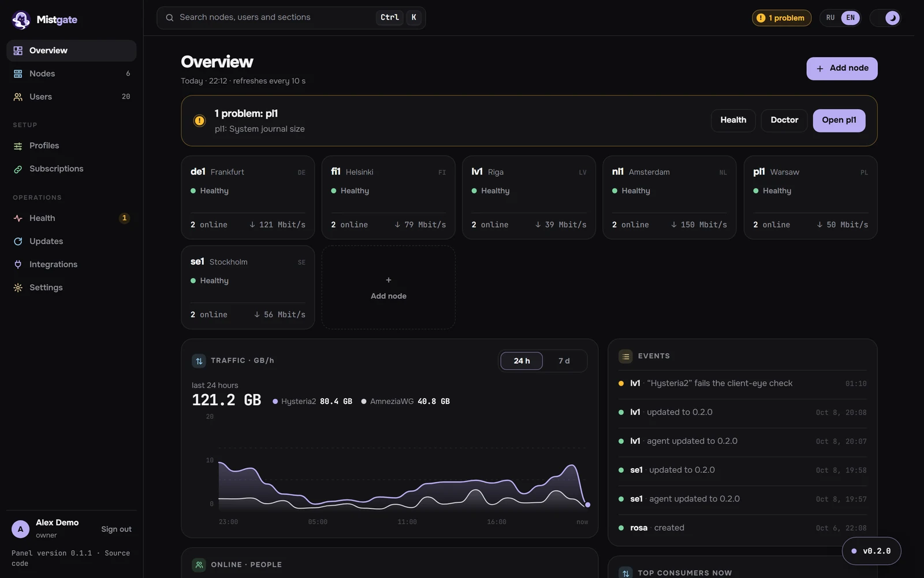
Task: Click the Top Consumers panel icon
Action: (x=625, y=573)
